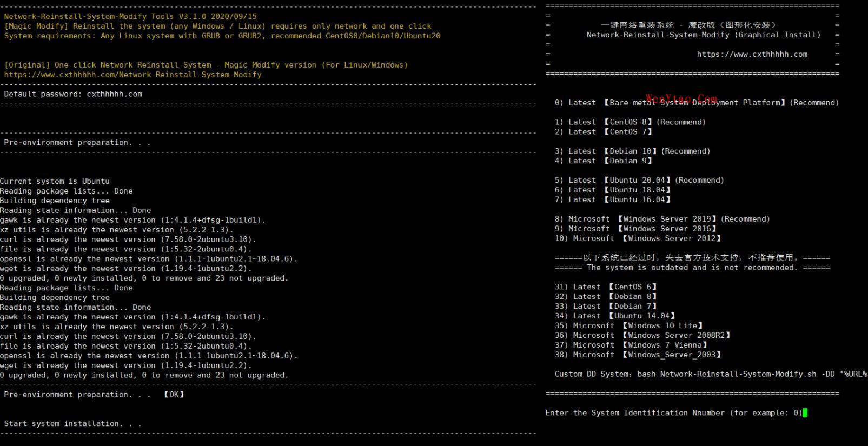Click the first gawk is already newest line
This screenshot has height=446, width=868.
coord(133,221)
